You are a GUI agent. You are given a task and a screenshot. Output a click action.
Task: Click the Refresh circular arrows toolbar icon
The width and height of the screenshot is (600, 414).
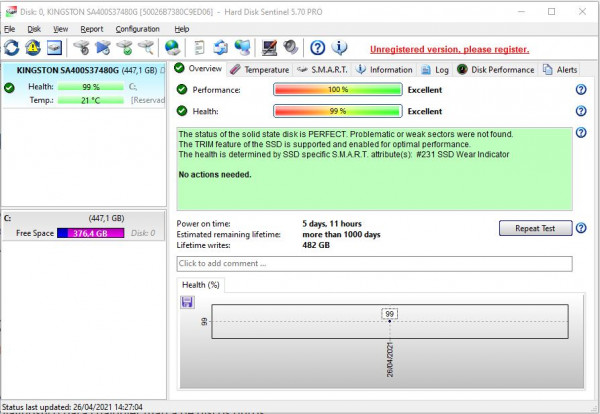pos(11,47)
